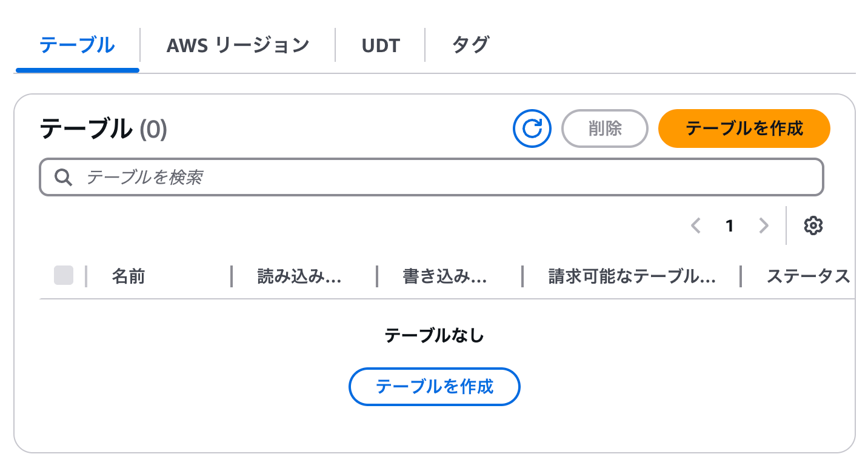This screenshot has width=868, height=474.
Task: Click the magnifier icon in search box
Action: pyautogui.click(x=64, y=177)
